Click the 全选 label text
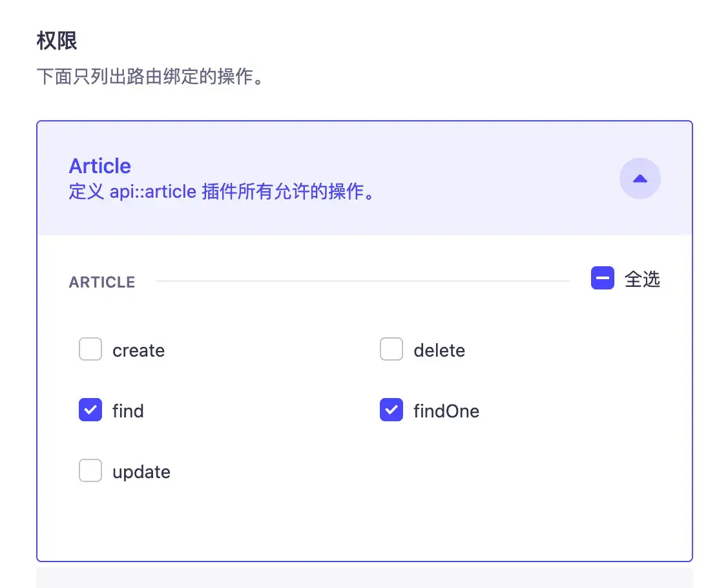Viewport: 708px width, 588px height. click(x=642, y=279)
